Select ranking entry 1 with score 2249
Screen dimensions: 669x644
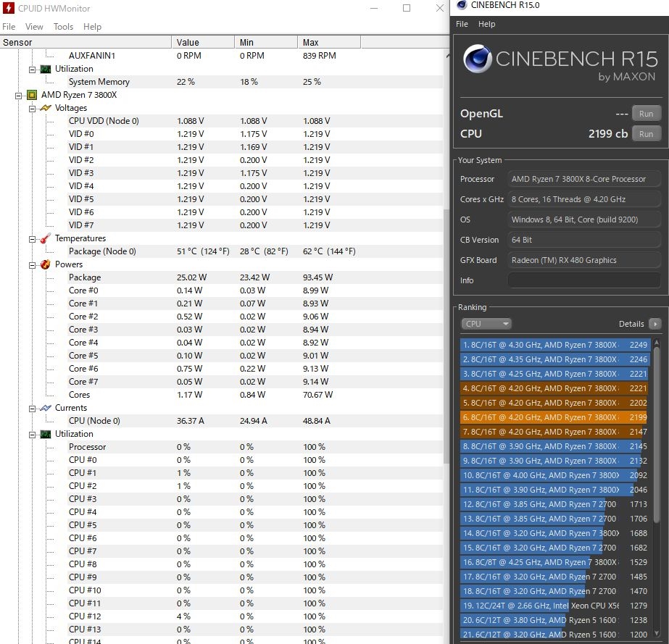click(555, 345)
